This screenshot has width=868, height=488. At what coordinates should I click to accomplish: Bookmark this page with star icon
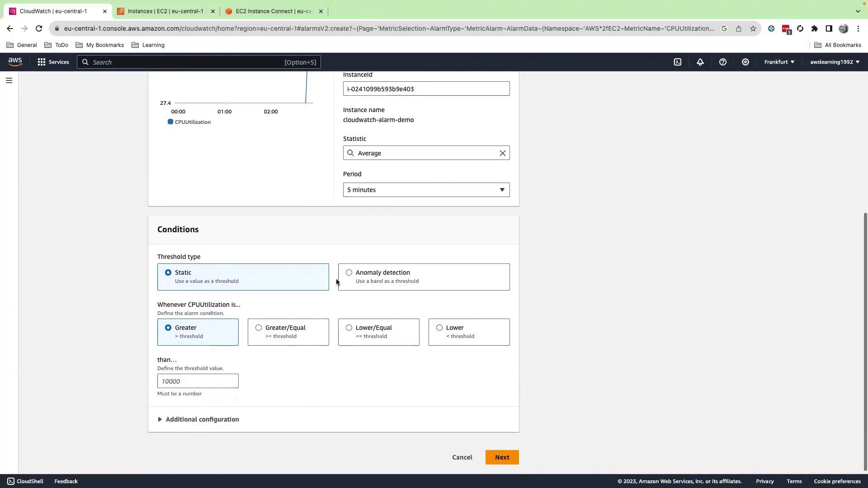point(753,28)
